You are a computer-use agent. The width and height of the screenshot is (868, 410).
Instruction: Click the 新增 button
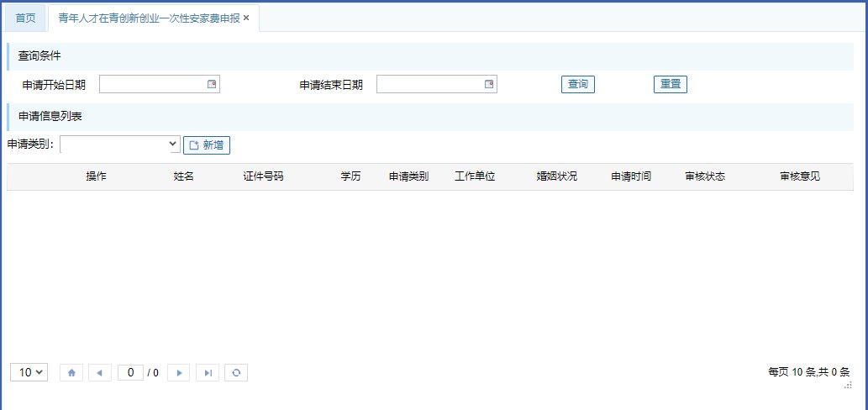coord(207,145)
